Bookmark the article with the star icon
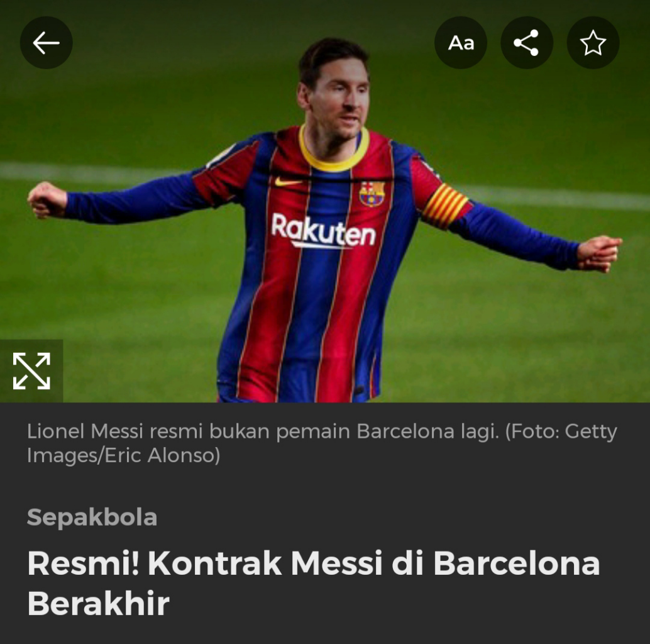Screen dimensions: 650x644 593,43
